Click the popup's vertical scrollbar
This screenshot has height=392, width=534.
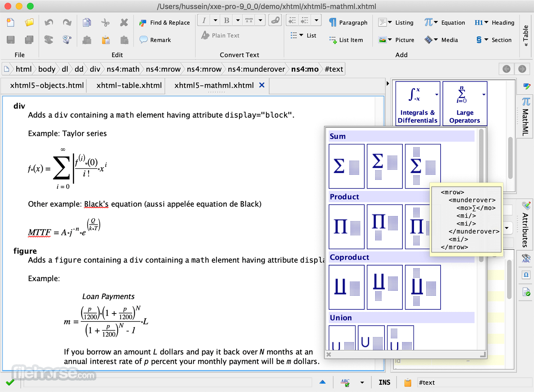481,195
